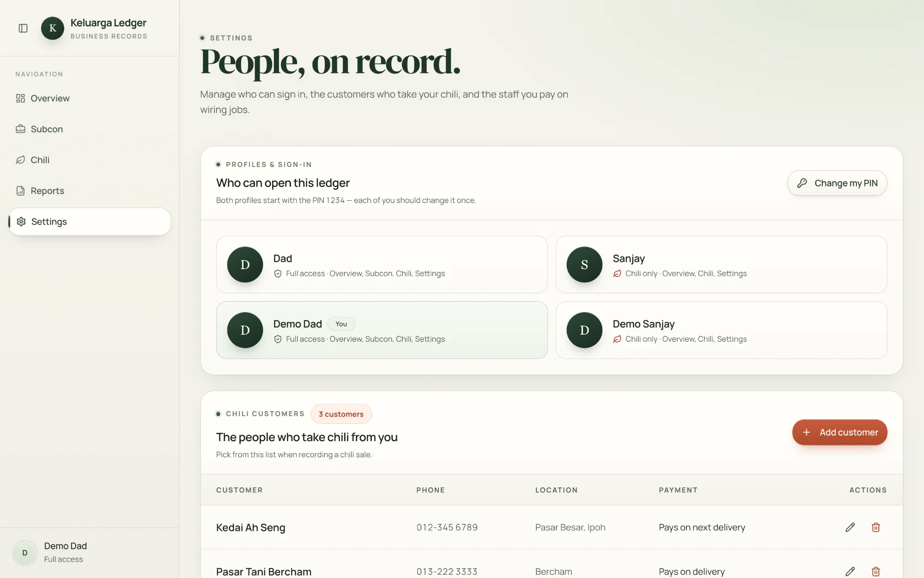
Task: Click the Customer column header
Action: tap(239, 490)
